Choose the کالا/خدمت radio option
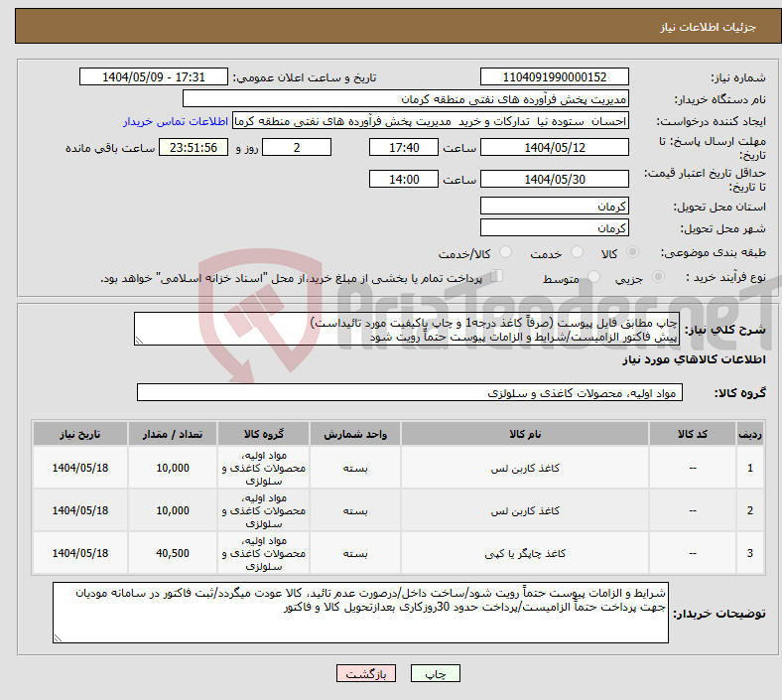Image resolution: width=782 pixels, height=700 pixels. [x=505, y=253]
